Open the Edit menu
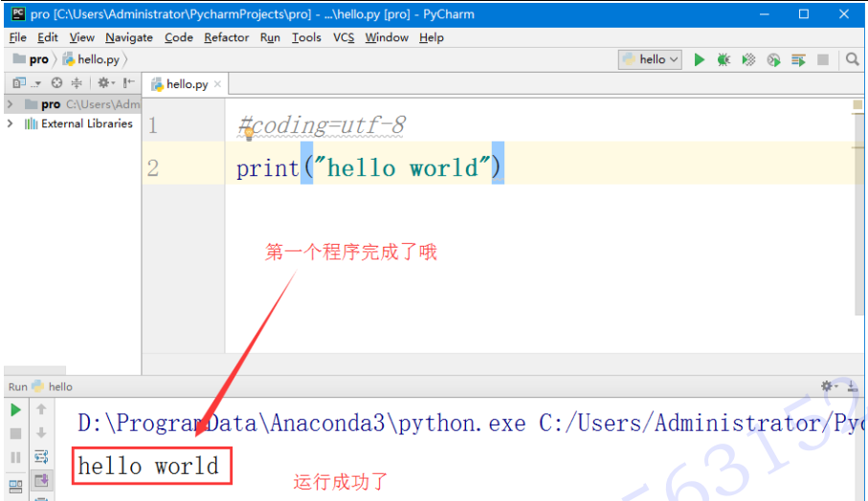 click(x=48, y=37)
